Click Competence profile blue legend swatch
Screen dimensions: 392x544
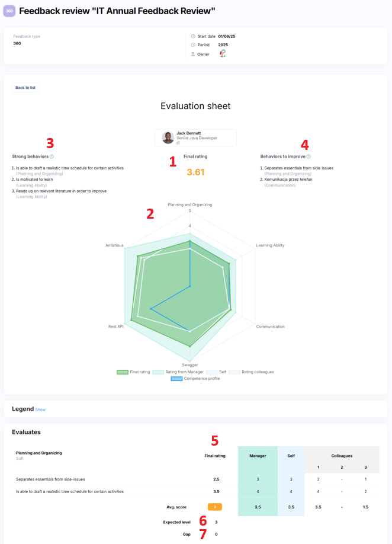pos(176,379)
